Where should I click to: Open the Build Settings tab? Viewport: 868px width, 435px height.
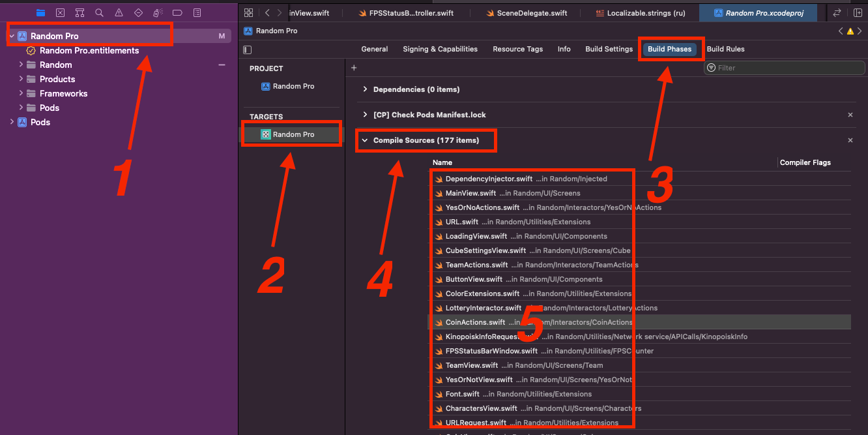609,49
